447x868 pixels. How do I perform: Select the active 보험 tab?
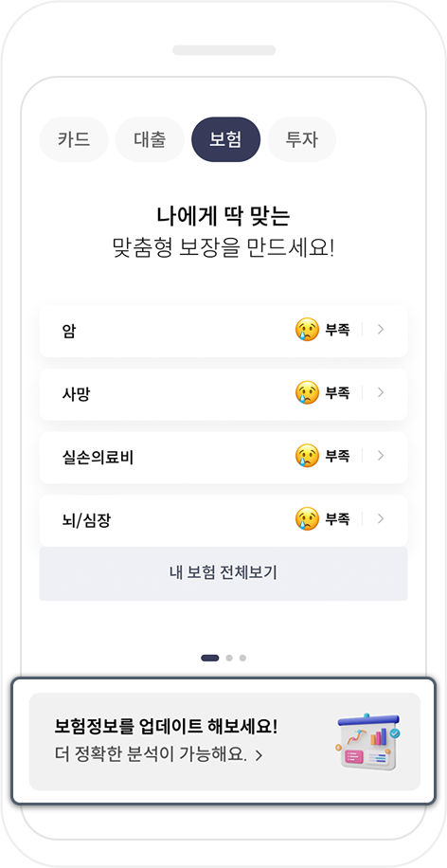pos(225,139)
